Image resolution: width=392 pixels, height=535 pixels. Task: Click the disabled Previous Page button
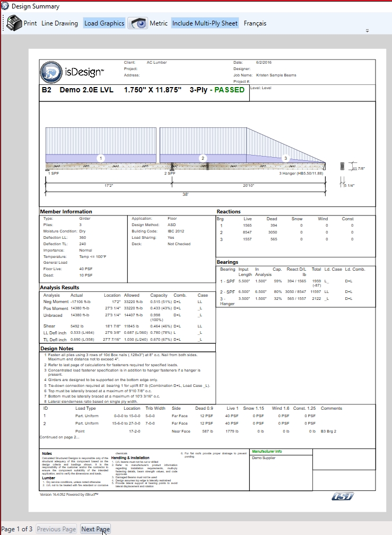click(56, 529)
